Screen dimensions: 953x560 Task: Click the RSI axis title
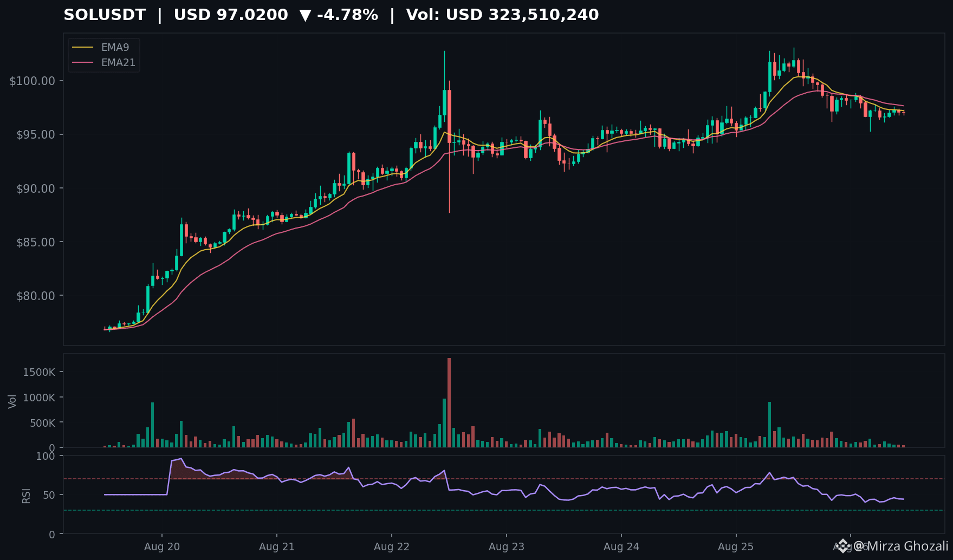[x=26, y=496]
